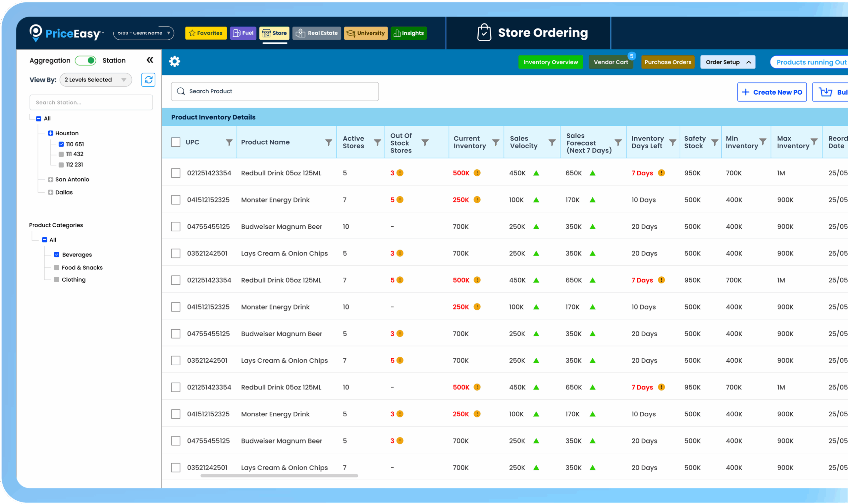Click Create New PO
848x504 pixels.
(x=772, y=92)
